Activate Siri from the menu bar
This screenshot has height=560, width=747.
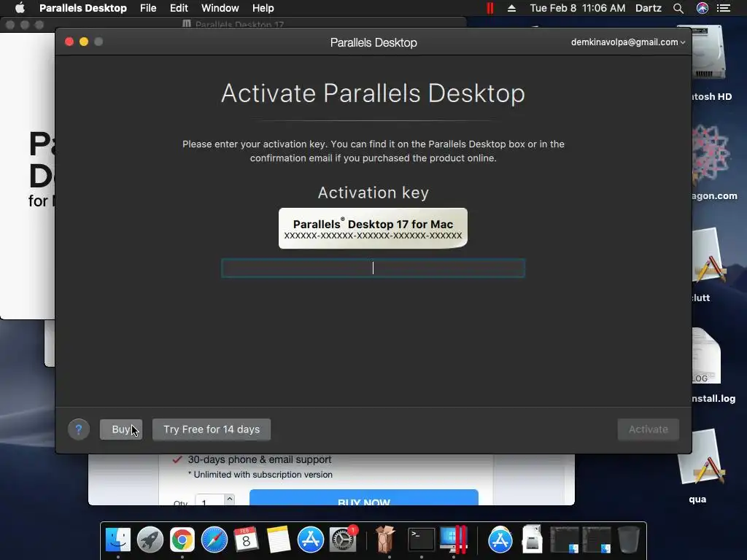(x=703, y=8)
